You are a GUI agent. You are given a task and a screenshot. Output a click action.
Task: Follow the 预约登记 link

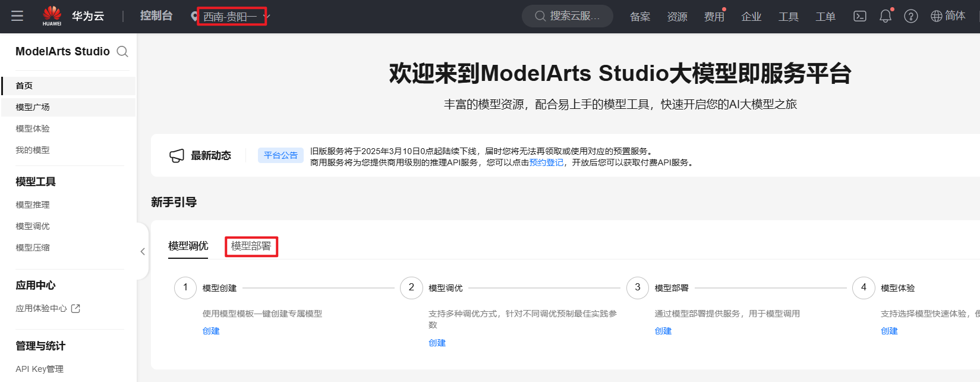(546, 162)
